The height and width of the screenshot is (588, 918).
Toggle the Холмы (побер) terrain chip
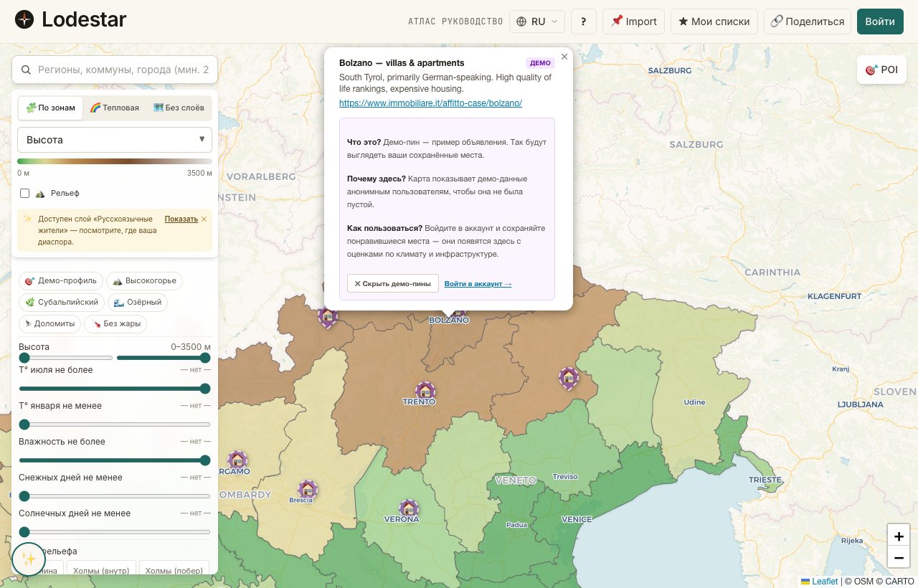tap(174, 568)
